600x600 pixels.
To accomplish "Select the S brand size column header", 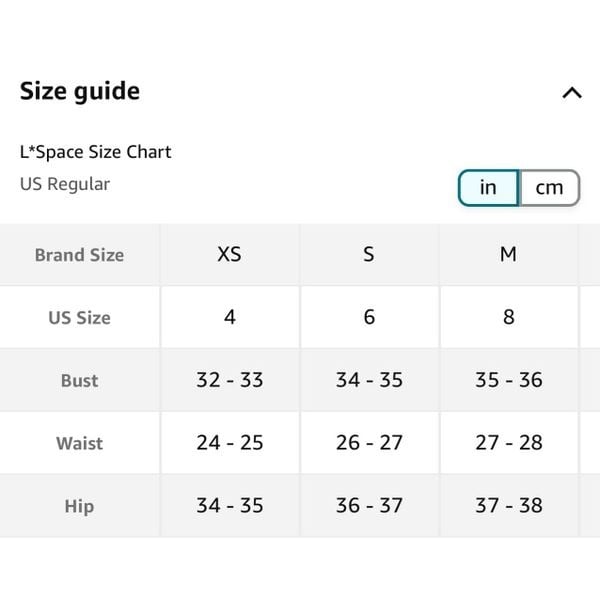I will [x=369, y=254].
